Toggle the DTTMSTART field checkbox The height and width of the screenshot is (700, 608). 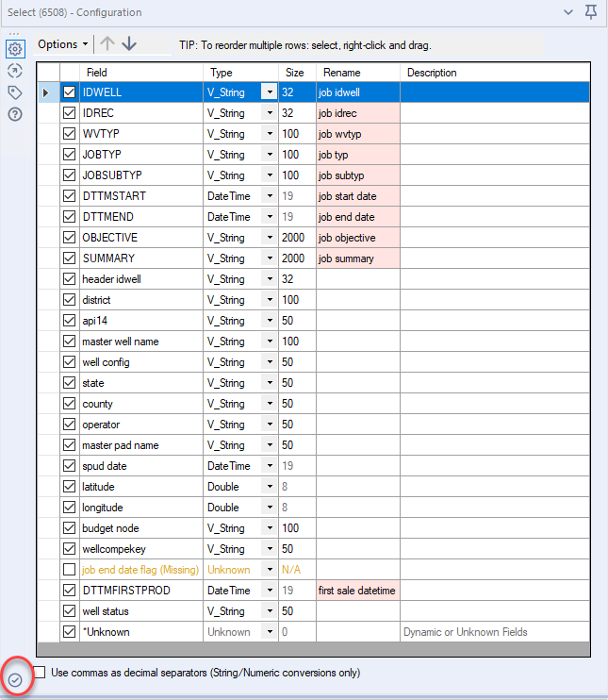click(69, 196)
